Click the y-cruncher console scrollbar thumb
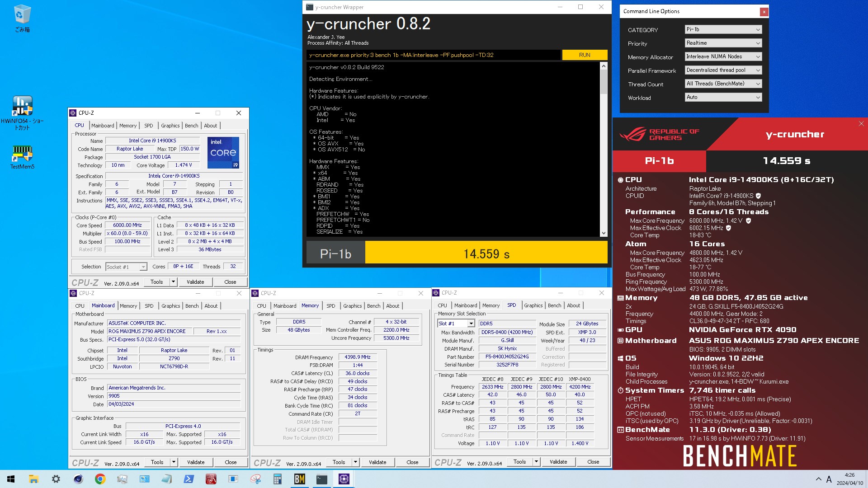Screen dimensions: 868x488 pyautogui.click(x=604, y=81)
